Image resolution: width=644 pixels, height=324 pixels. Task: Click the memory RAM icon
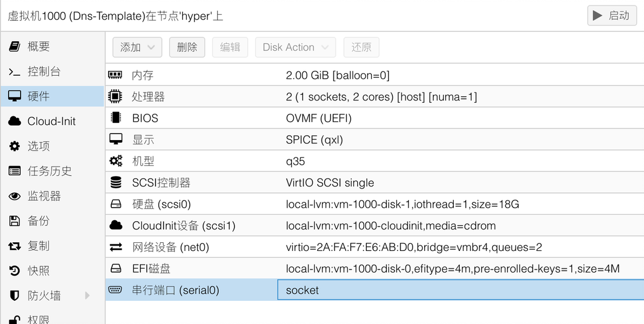pos(115,75)
